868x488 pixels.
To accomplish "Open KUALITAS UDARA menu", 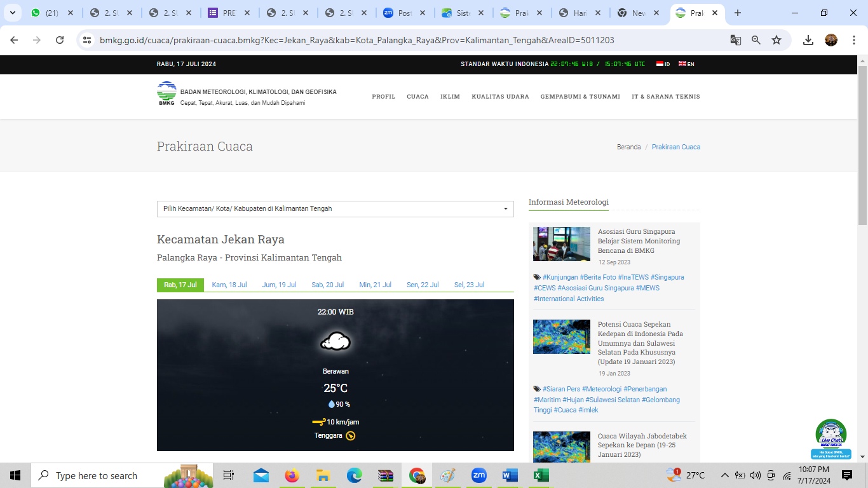I will [x=500, y=97].
